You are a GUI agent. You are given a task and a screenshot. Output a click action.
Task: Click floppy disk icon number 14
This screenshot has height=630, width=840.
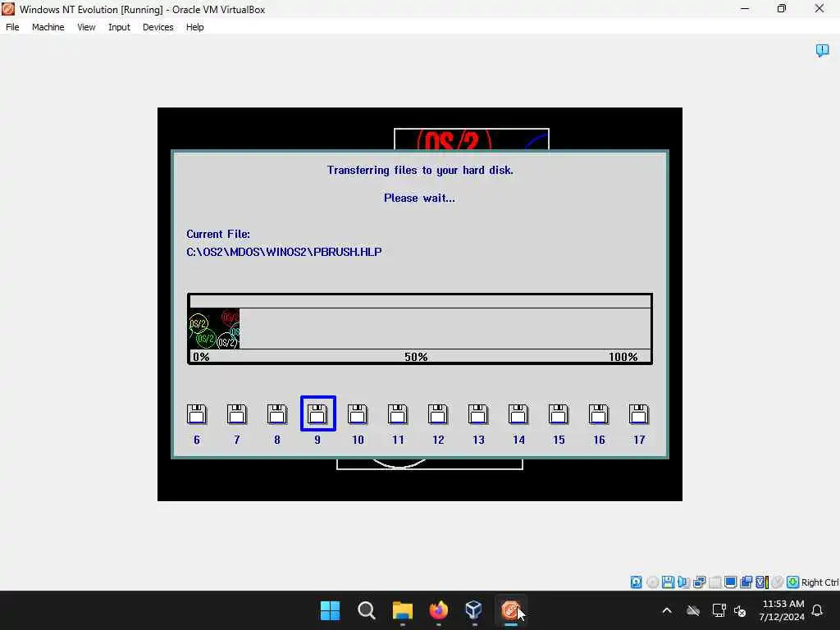pos(518,414)
